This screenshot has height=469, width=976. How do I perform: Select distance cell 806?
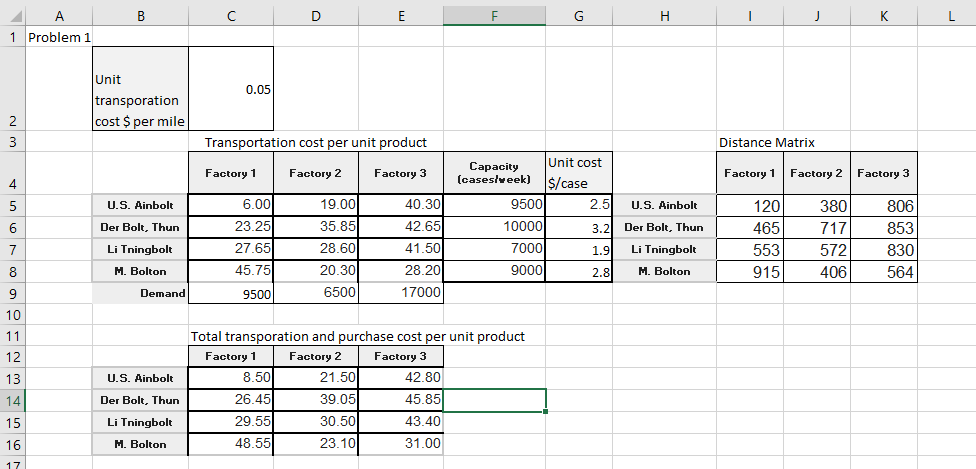[884, 205]
